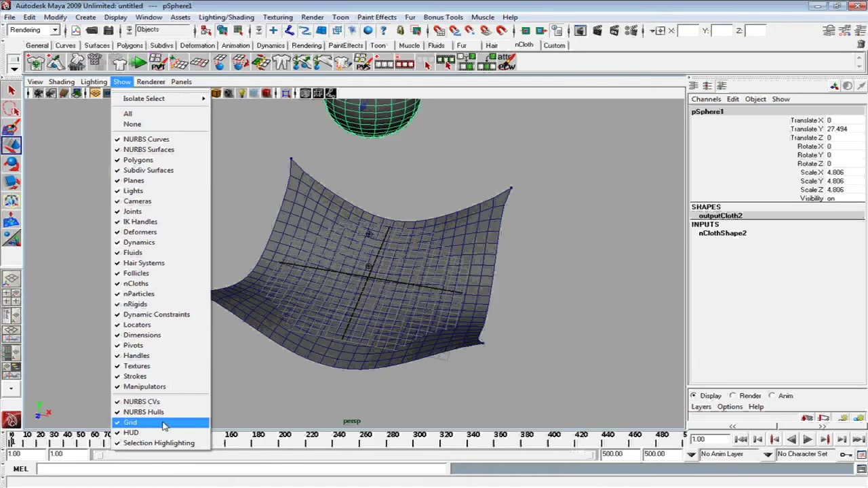
Task: Click play forward button
Action: [x=807, y=440]
